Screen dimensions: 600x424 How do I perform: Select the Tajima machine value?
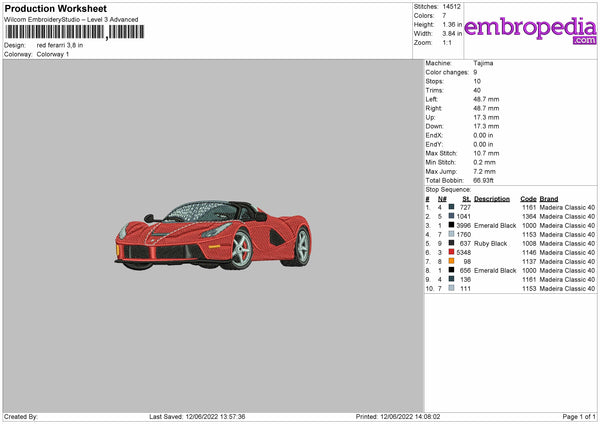[x=484, y=63]
